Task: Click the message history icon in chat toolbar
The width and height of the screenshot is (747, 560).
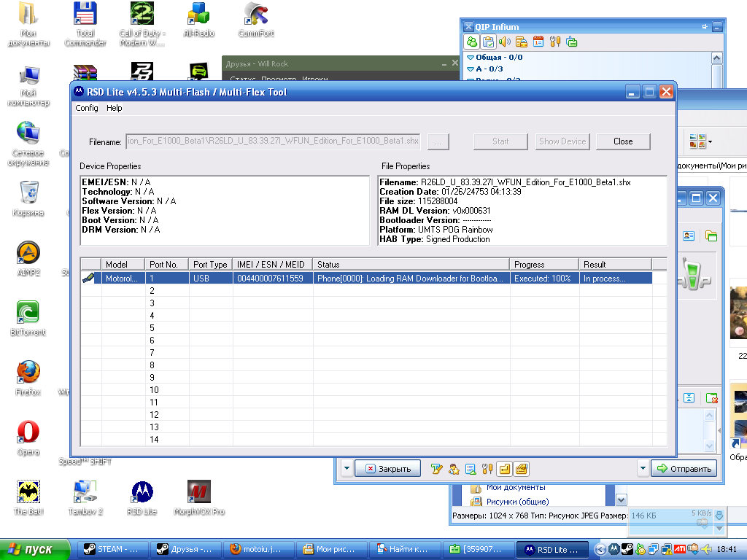Action: click(471, 469)
